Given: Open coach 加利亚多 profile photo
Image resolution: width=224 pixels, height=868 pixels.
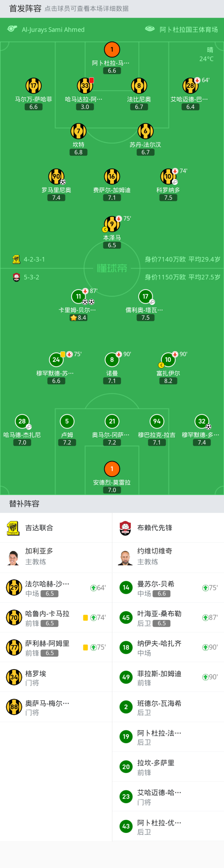Looking at the screenshot, I should click(13, 558).
